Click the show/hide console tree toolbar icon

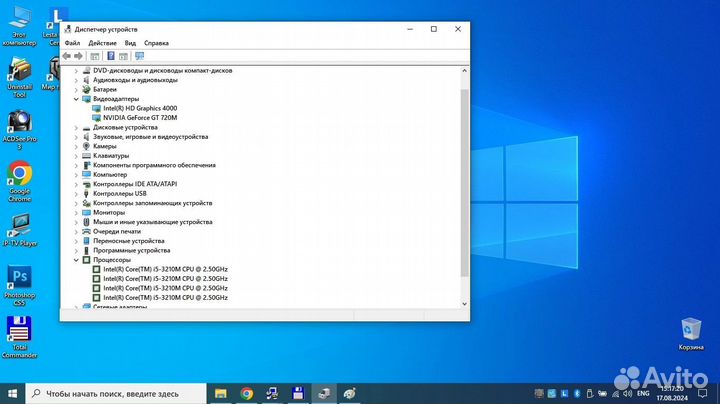(95, 56)
